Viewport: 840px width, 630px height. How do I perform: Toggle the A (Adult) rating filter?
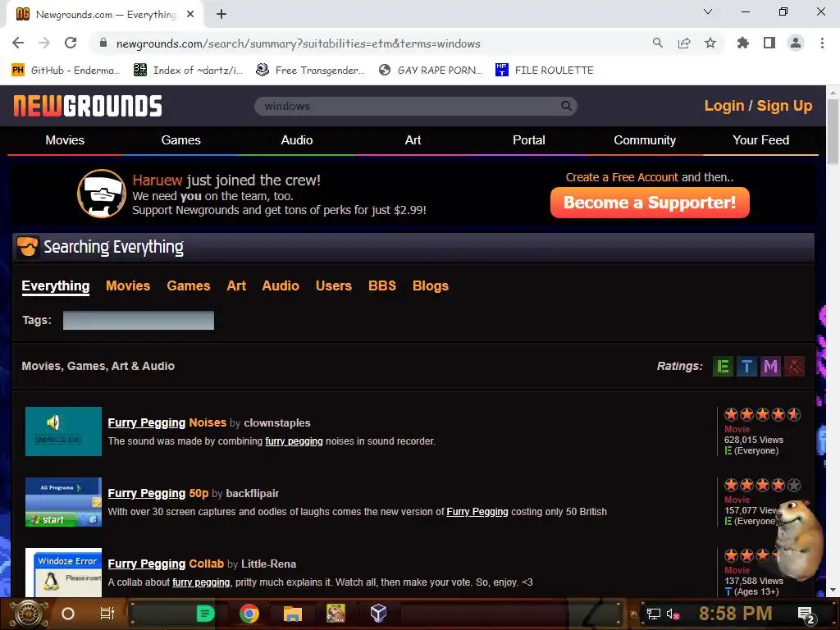pos(794,367)
